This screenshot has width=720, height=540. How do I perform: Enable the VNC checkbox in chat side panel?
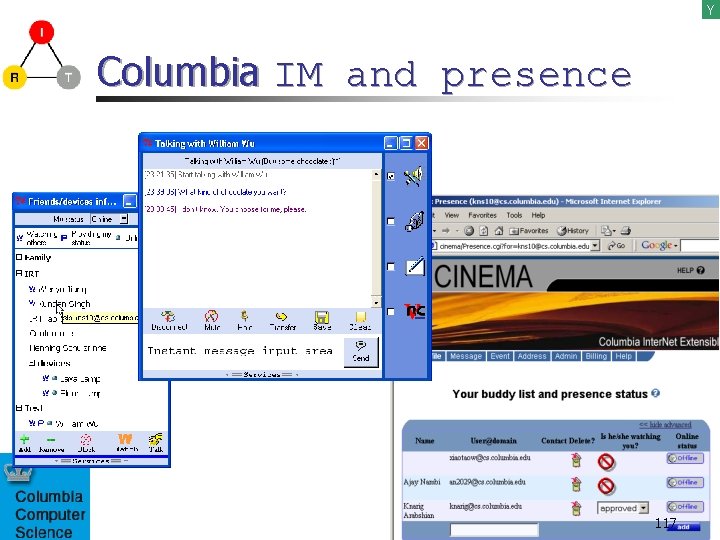click(x=391, y=311)
